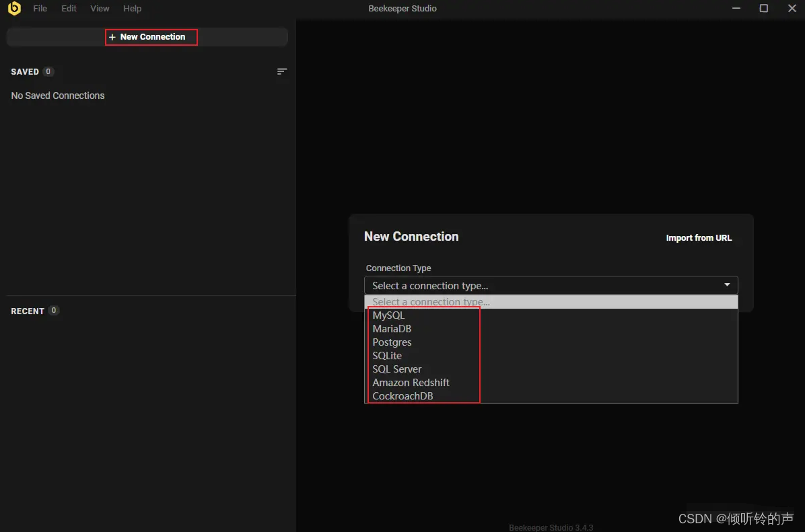Viewport: 805px width, 532px height.
Task: Click the Beekeeper Studio logo icon
Action: [x=14, y=8]
